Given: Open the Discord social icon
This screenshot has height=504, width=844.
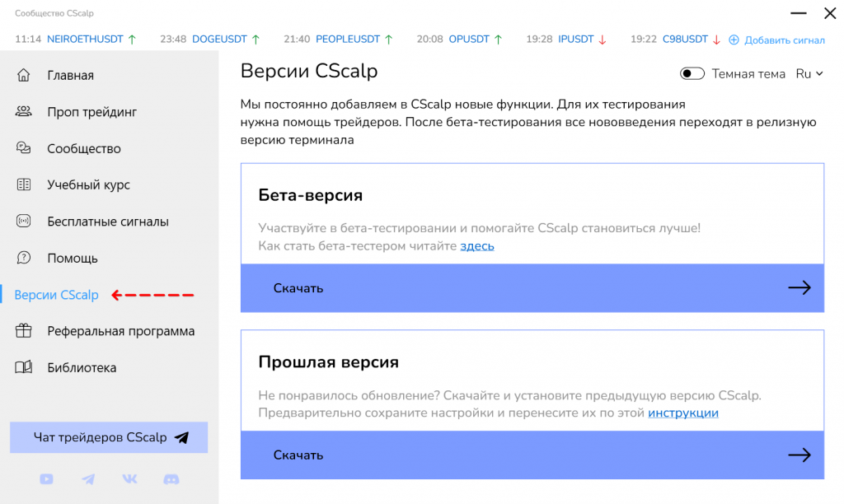Looking at the screenshot, I should coord(171,479).
